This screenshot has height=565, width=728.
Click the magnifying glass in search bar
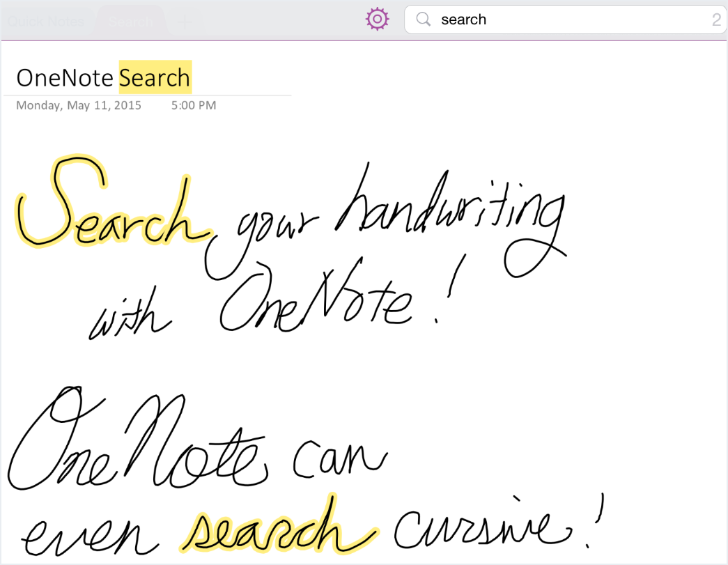[423, 20]
